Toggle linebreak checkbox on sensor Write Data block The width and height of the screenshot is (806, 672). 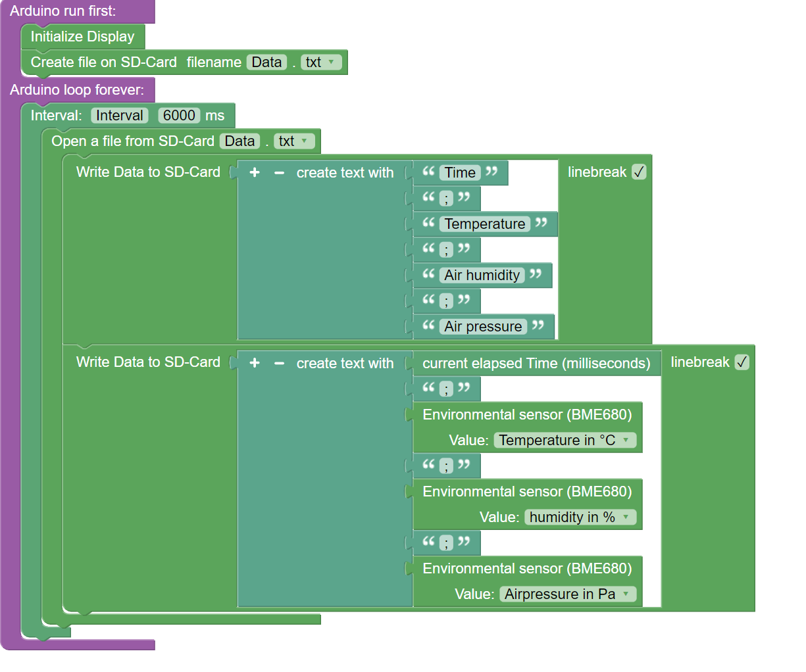point(742,362)
